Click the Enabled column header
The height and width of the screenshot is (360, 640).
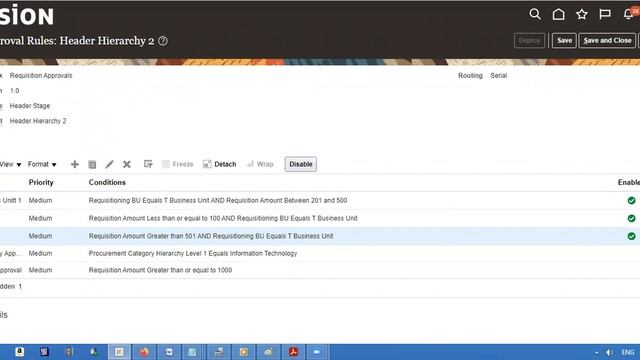coord(629,182)
